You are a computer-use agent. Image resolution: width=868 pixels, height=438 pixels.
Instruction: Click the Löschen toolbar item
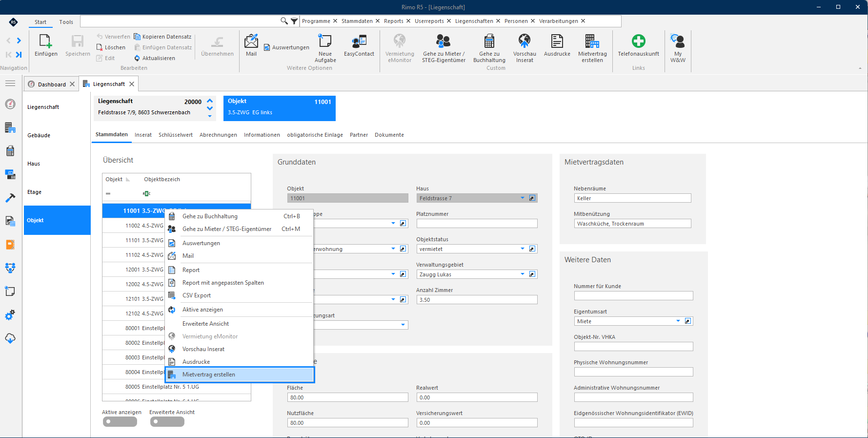pos(111,47)
